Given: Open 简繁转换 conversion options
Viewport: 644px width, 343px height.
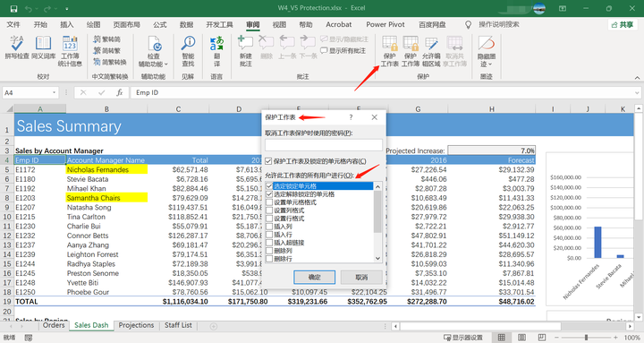Looking at the screenshot, I should tap(110, 62).
